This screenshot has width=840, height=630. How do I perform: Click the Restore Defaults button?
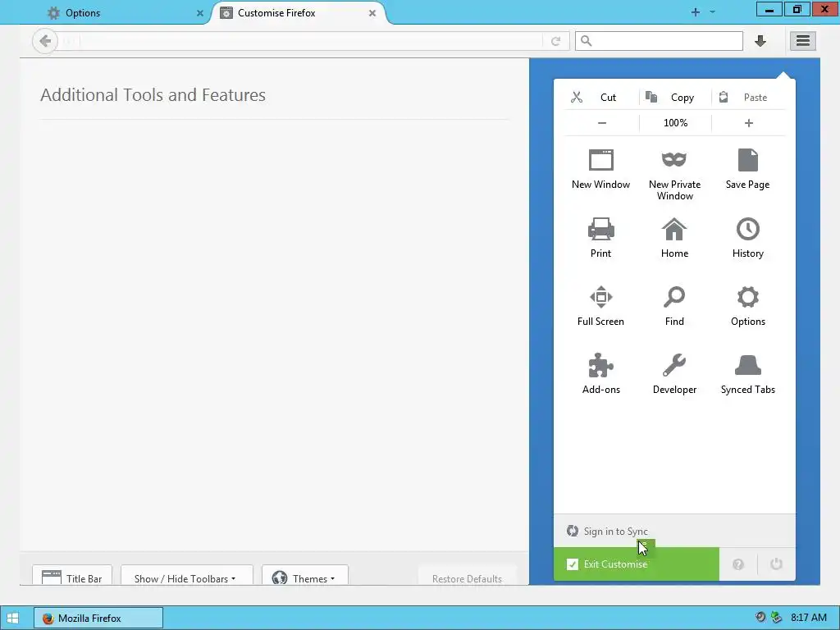(467, 577)
